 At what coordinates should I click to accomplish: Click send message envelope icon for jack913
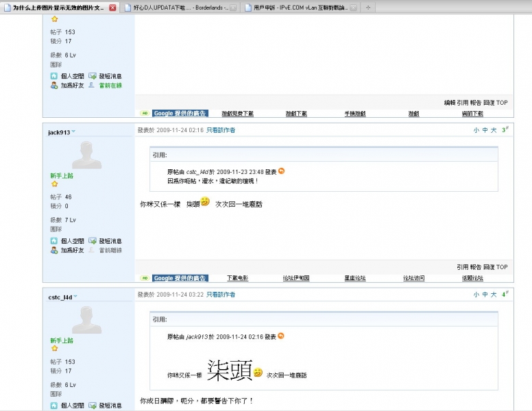93,241
